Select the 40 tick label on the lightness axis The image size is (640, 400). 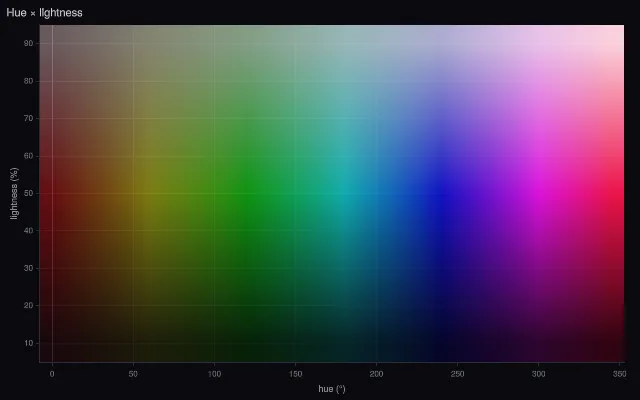pos(29,231)
